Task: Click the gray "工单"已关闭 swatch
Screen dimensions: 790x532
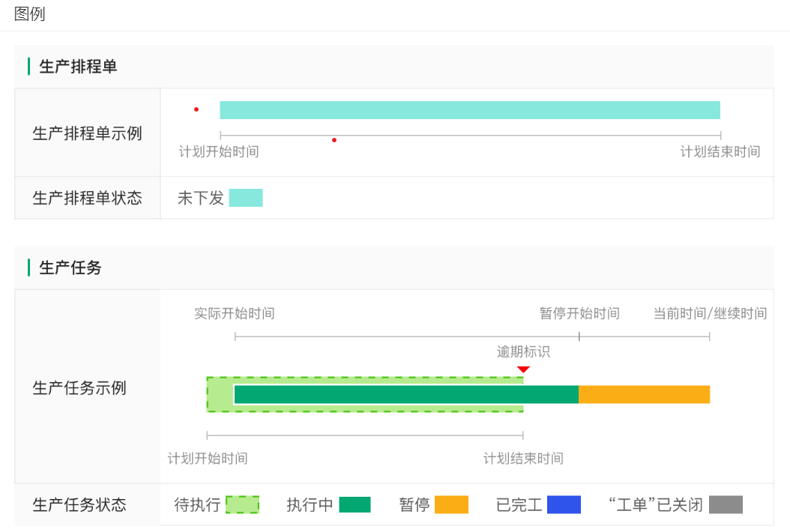Action: coord(726,505)
